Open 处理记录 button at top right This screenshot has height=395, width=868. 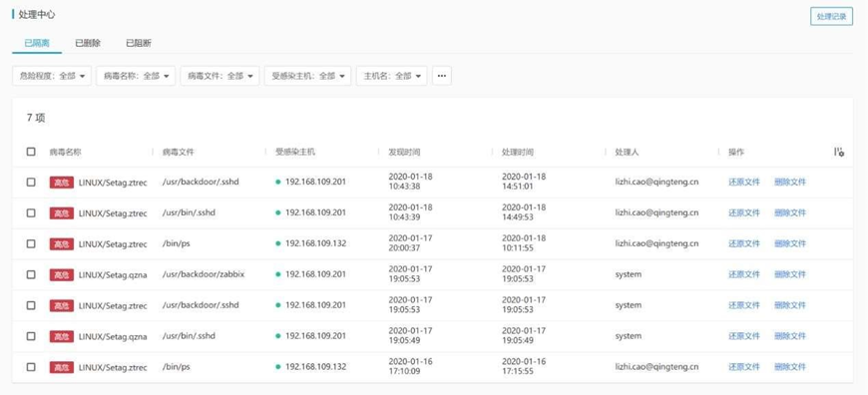pos(831,17)
